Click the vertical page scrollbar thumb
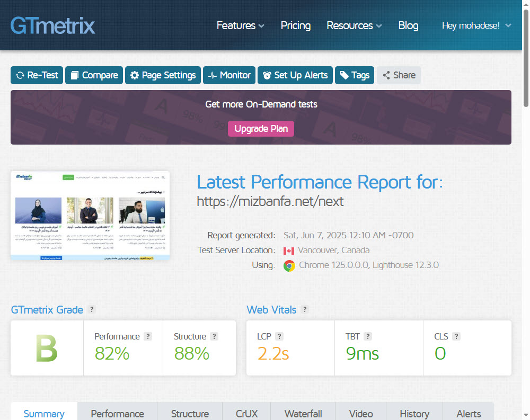The width and height of the screenshot is (530, 420). click(526, 58)
